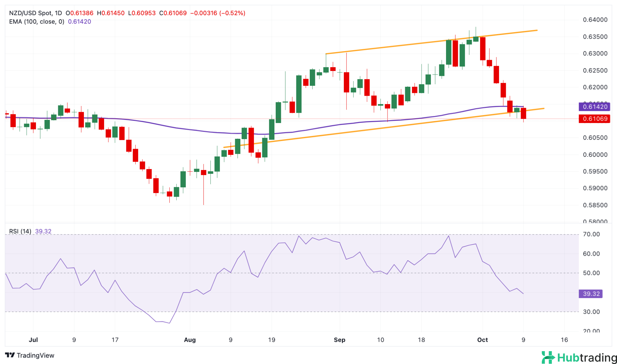Click the 0.64000 price axis label
Viewport: 617px width, 364px height.
pyautogui.click(x=595, y=20)
